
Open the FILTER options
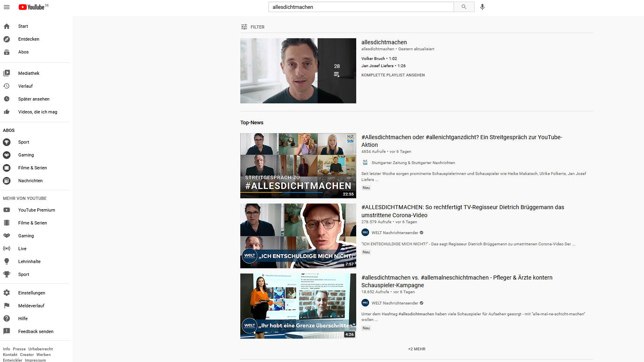coord(252,27)
